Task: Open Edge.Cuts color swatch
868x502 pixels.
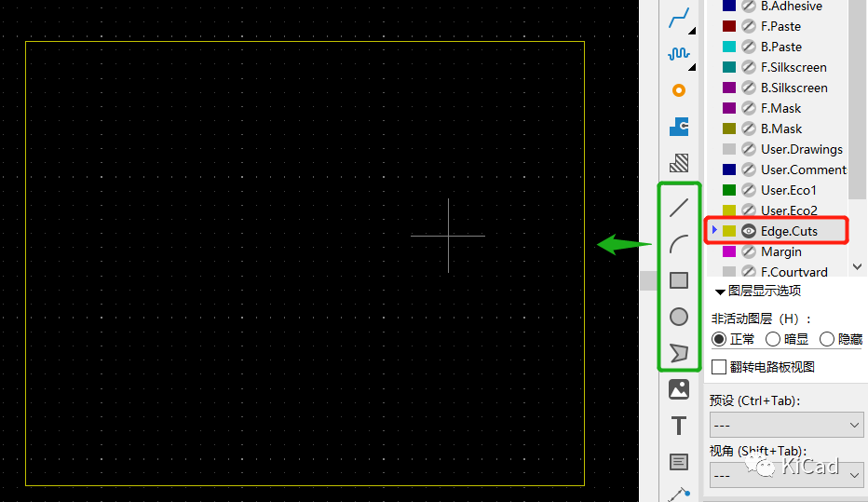Action: click(x=729, y=231)
